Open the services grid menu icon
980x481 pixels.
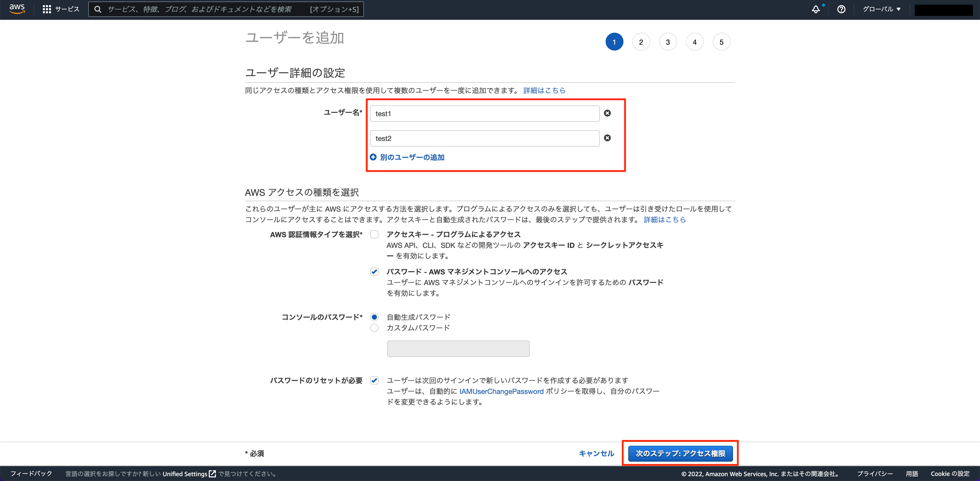pyautogui.click(x=47, y=9)
